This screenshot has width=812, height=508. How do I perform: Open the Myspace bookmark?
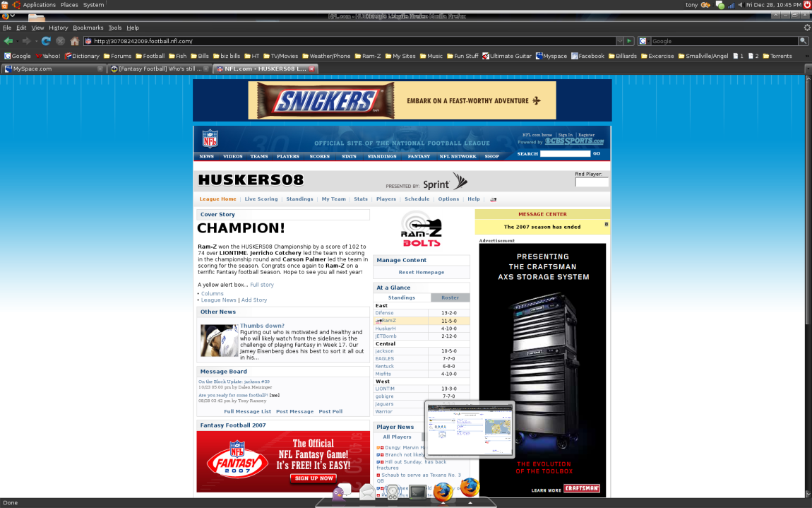tap(551, 56)
